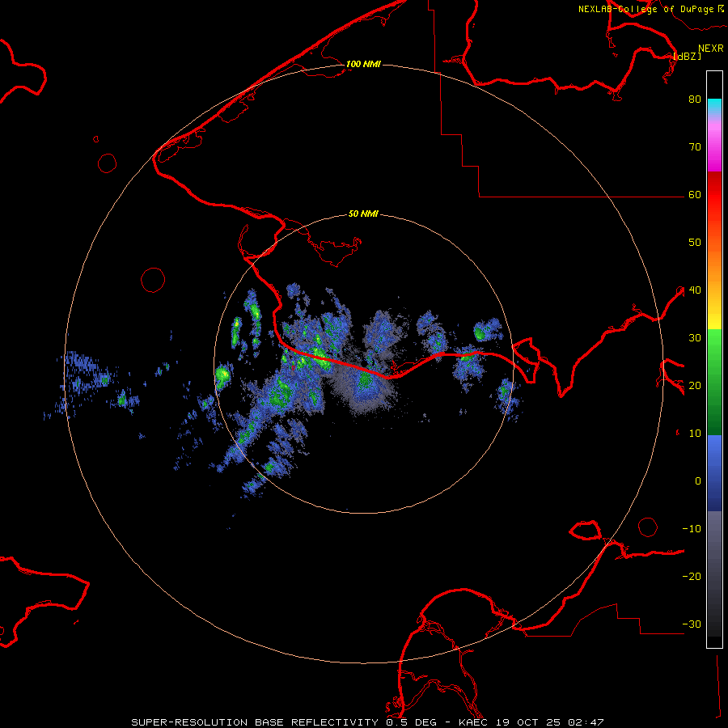728x728 pixels.
Task: Click the 50 NMI range ring label
Action: [x=363, y=214]
